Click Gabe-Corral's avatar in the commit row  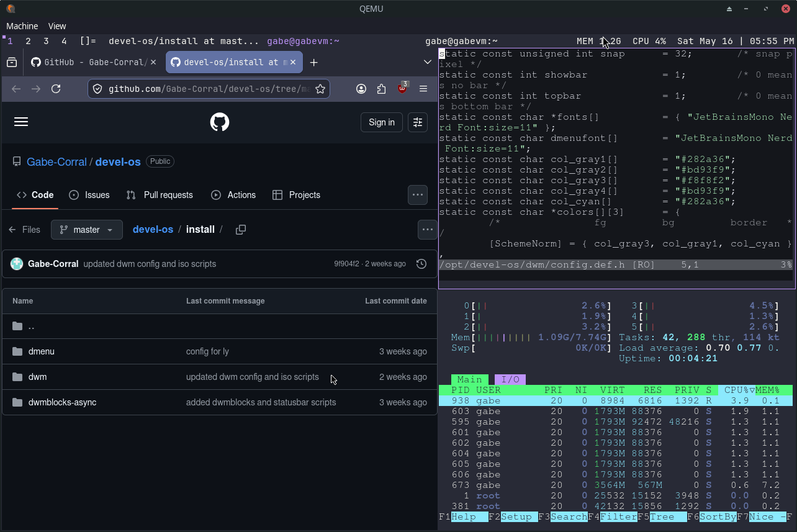coord(17,264)
